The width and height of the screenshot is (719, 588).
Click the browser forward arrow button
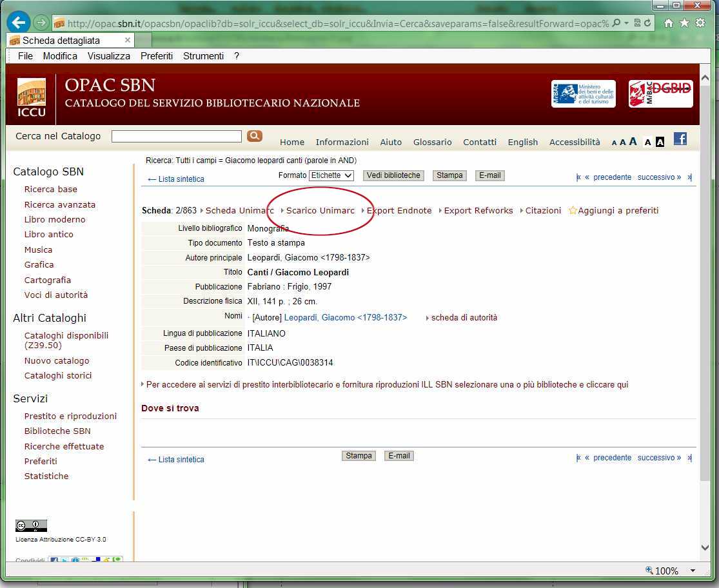[x=41, y=22]
